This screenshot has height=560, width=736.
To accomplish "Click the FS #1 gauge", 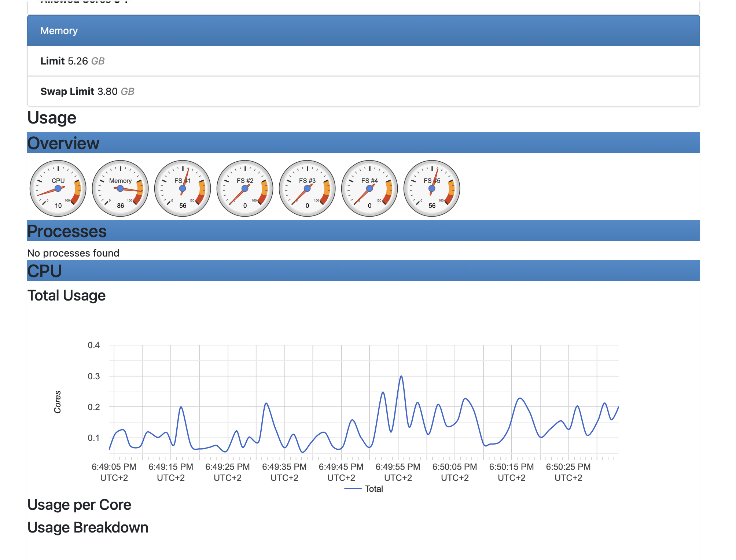I will point(183,188).
